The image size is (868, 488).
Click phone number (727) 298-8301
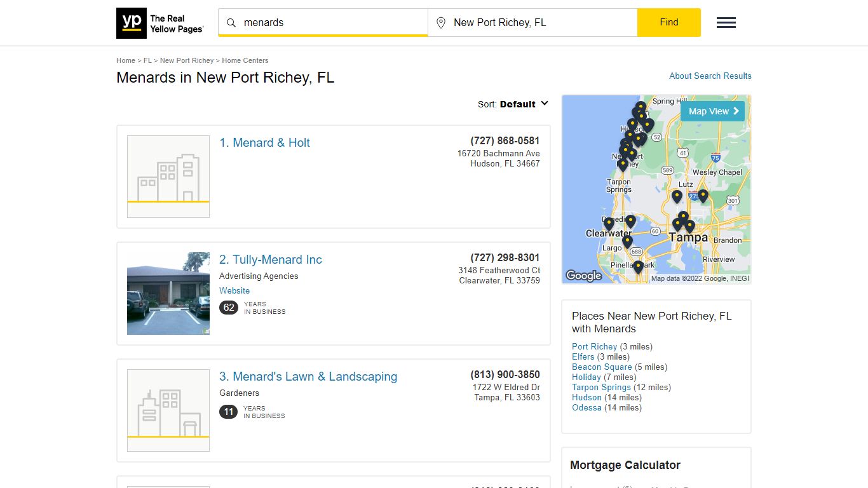coord(505,257)
